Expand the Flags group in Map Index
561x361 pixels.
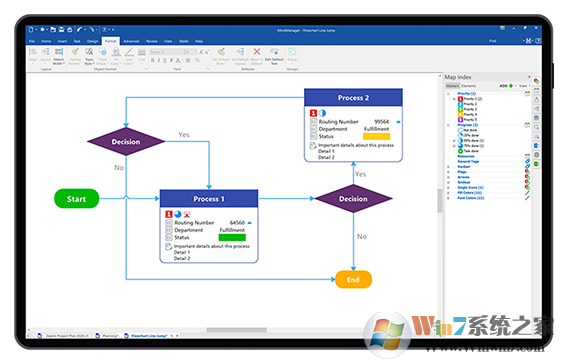pyautogui.click(x=448, y=172)
